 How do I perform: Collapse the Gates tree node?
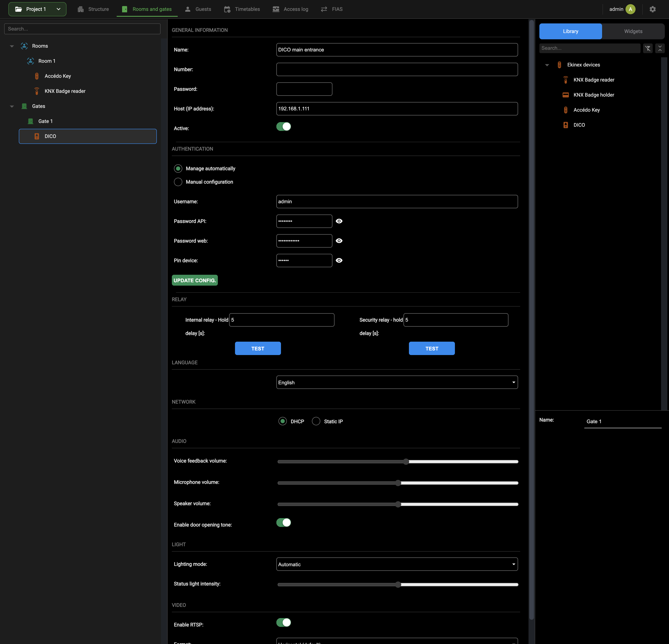click(12, 106)
